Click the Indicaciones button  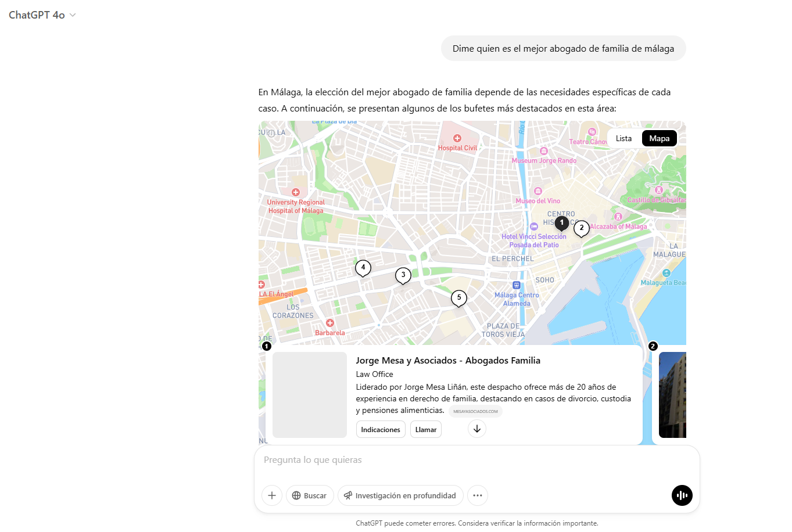pos(381,430)
